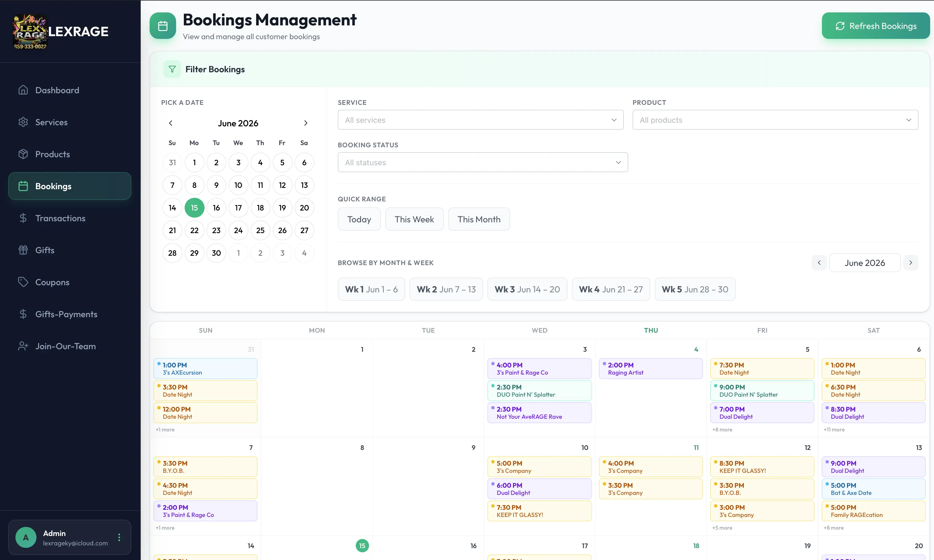Click the lexrageky@icloud.com account email
Screen dimensions: 934x560
(75, 543)
